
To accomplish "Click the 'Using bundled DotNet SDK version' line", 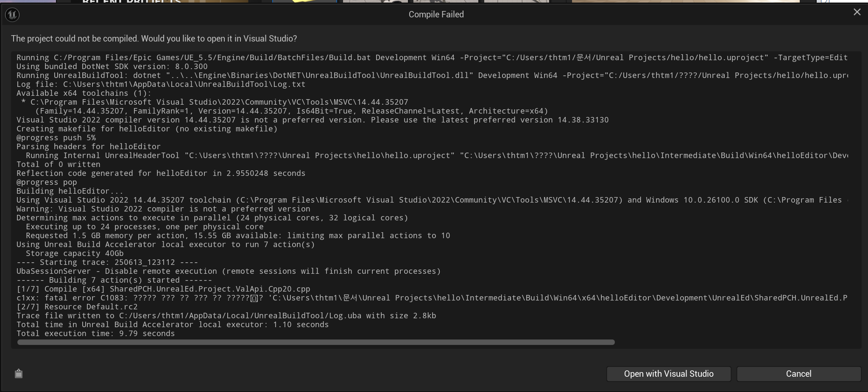I will coord(112,67).
